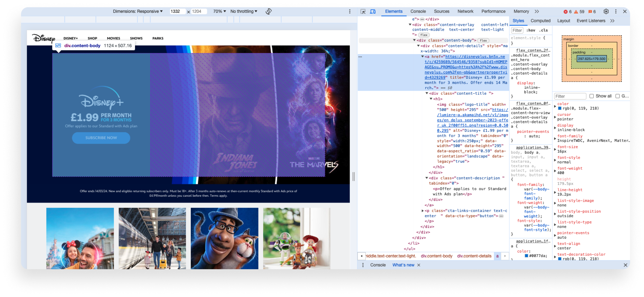Open the device toolbar three-dot options

[x=350, y=11]
